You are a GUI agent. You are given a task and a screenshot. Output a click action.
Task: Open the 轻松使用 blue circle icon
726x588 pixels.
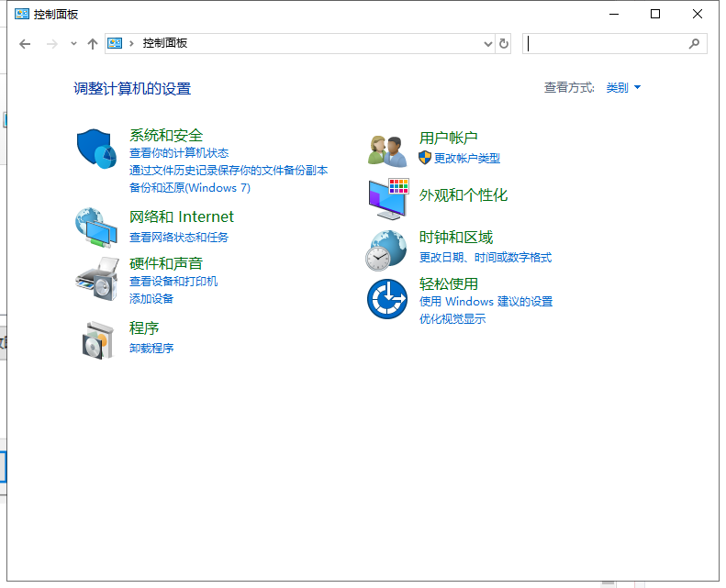(x=387, y=299)
